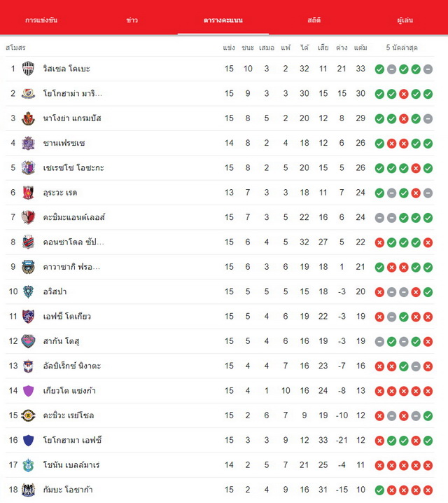The width and height of the screenshot is (448, 503).
Task: Open the การแข่งขัน tab
Action: 41,20
